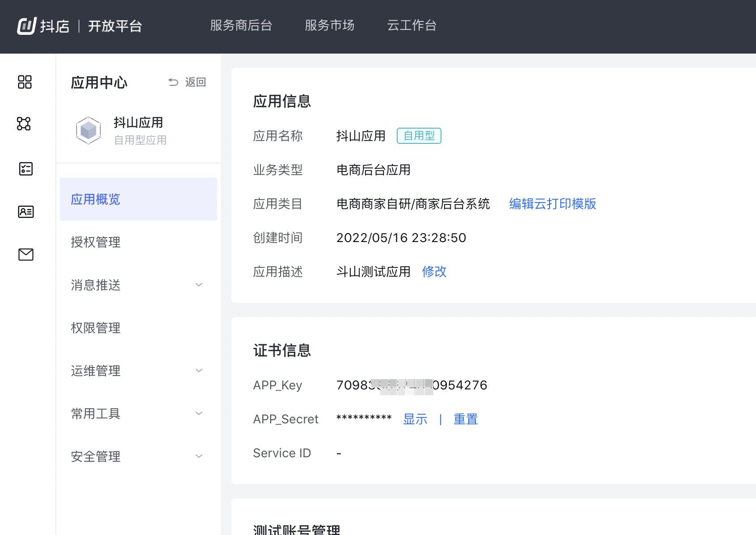Expand the 常用工具 submenu chevron
Image resolution: width=756 pixels, height=535 pixels.
click(x=199, y=414)
